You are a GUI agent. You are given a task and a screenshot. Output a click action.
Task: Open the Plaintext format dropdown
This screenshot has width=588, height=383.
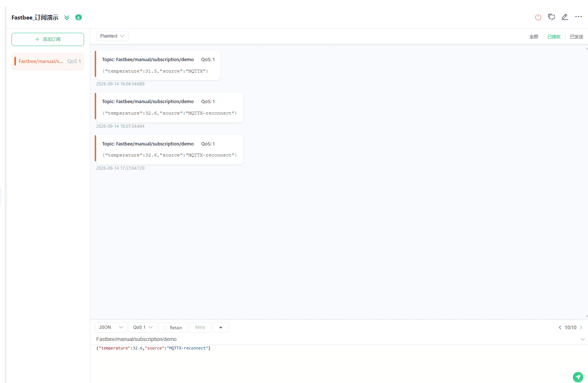click(x=112, y=36)
